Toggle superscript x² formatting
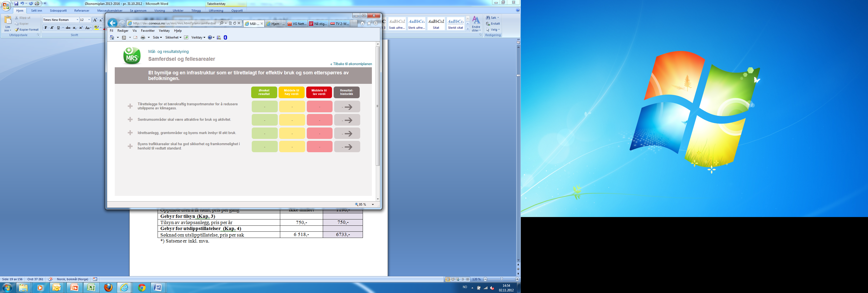 [x=81, y=28]
